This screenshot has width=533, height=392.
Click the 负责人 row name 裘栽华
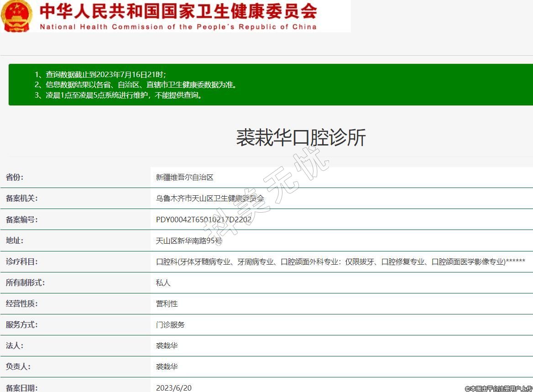click(167, 367)
